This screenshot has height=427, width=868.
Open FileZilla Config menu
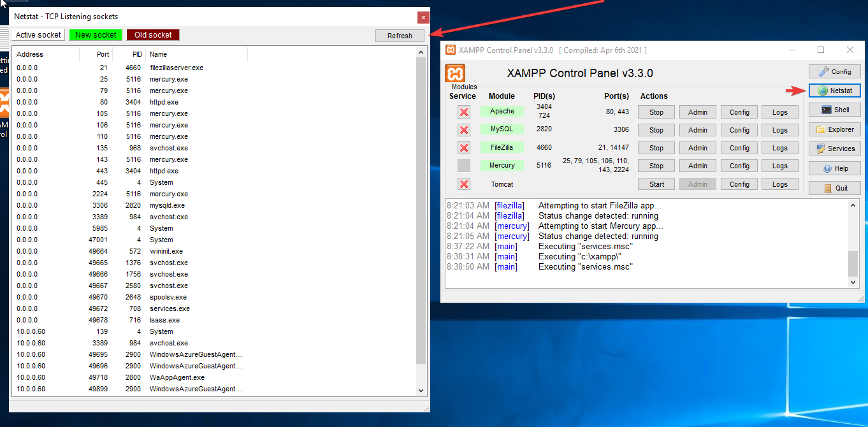pos(739,148)
